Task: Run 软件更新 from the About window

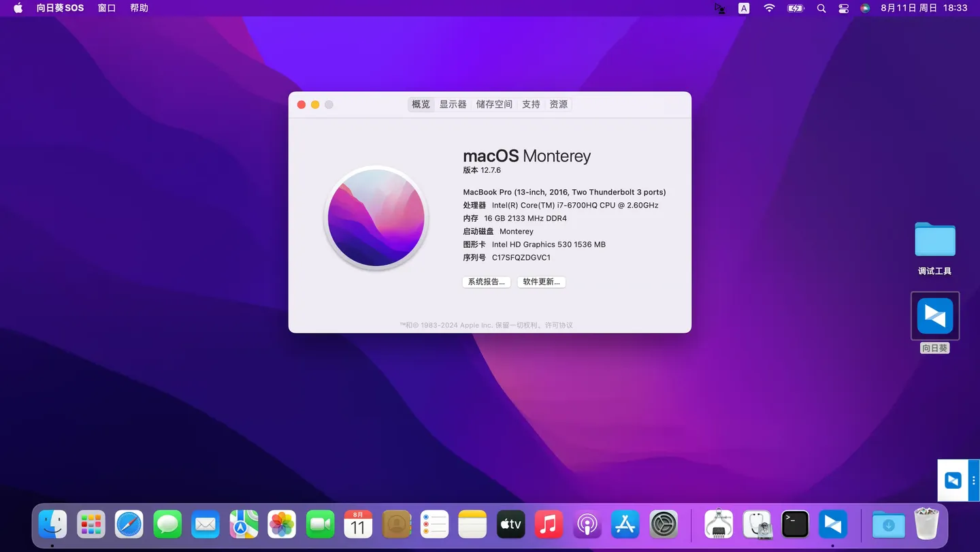Action: [x=541, y=281]
